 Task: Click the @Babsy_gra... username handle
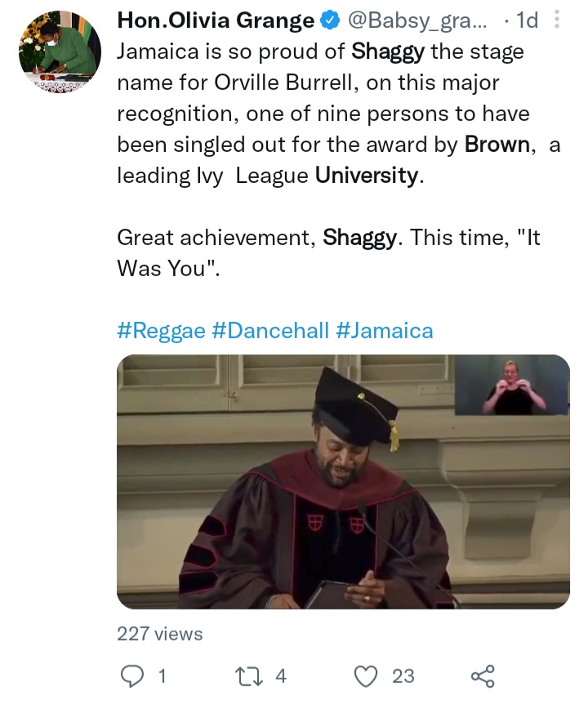click(417, 20)
